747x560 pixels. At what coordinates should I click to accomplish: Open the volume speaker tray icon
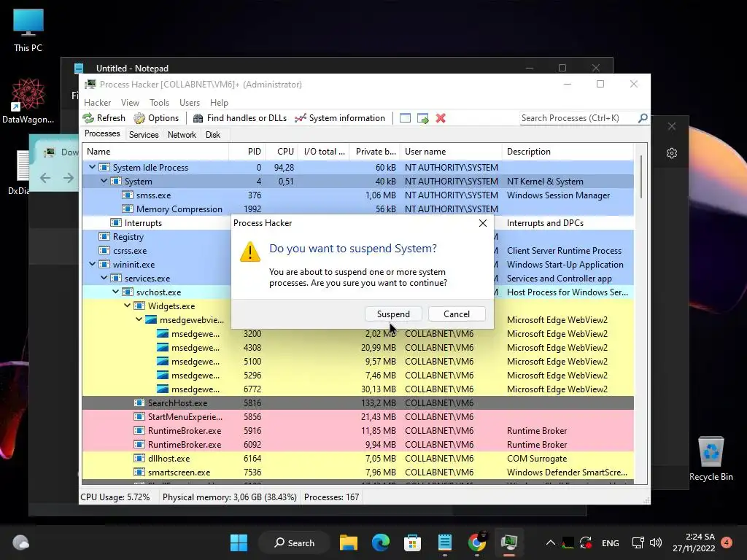[656, 542]
